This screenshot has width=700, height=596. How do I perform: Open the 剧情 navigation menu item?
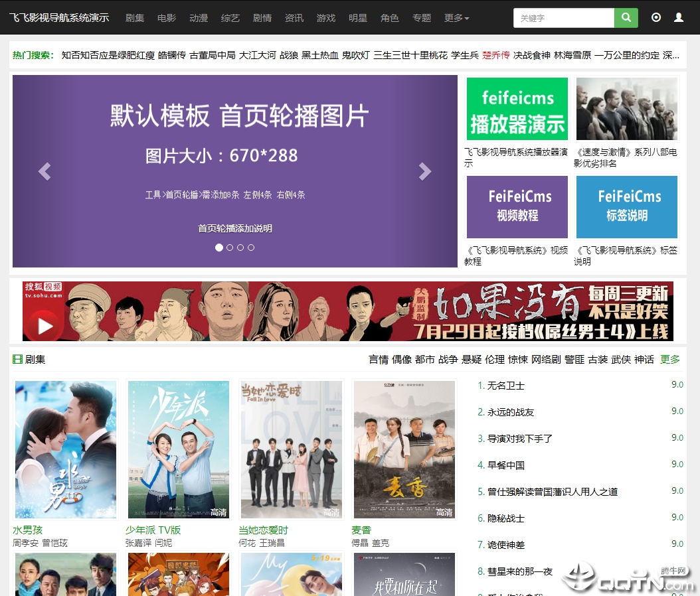262,18
